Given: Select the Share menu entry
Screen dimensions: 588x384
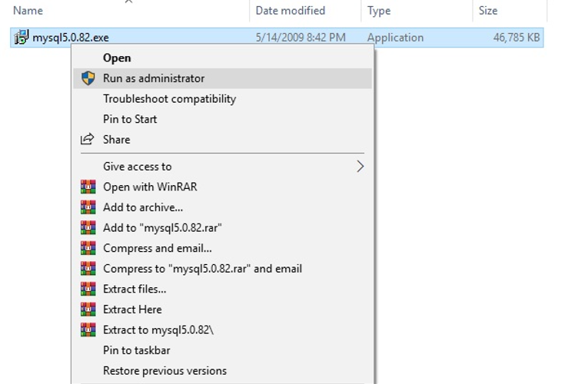Looking at the screenshot, I should (223, 139).
